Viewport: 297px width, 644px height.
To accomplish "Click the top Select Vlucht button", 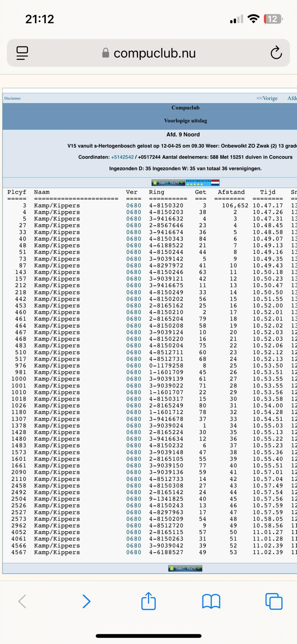I will point(168,183).
